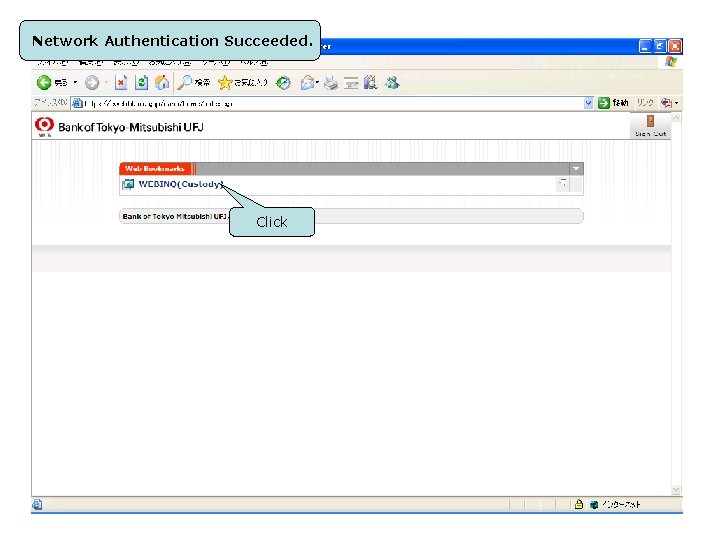
Task: Open the toolbar icon right of Links
Action: click(x=667, y=103)
